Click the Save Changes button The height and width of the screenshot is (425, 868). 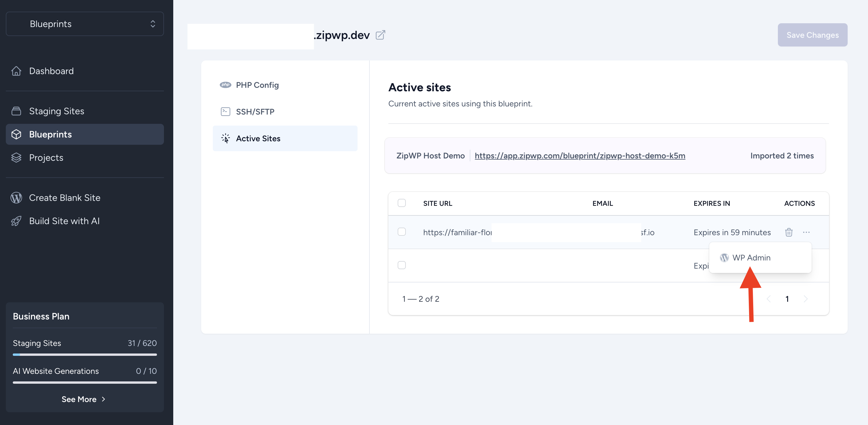point(812,35)
